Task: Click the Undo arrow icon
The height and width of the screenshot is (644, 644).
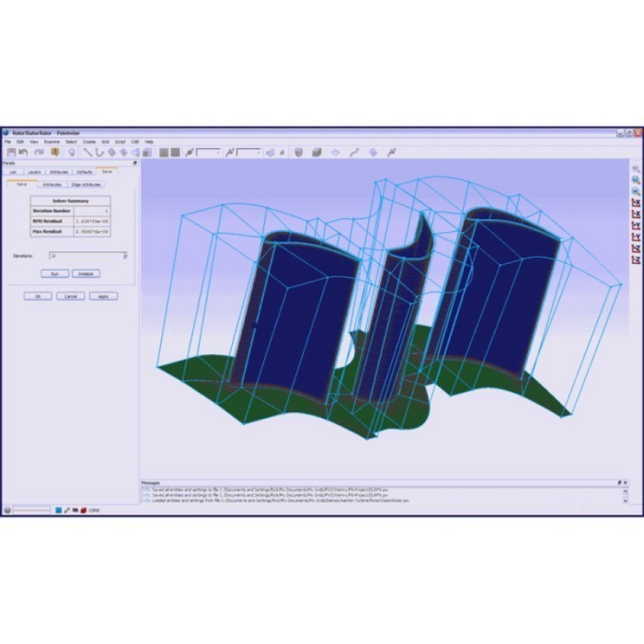Action: [23, 153]
